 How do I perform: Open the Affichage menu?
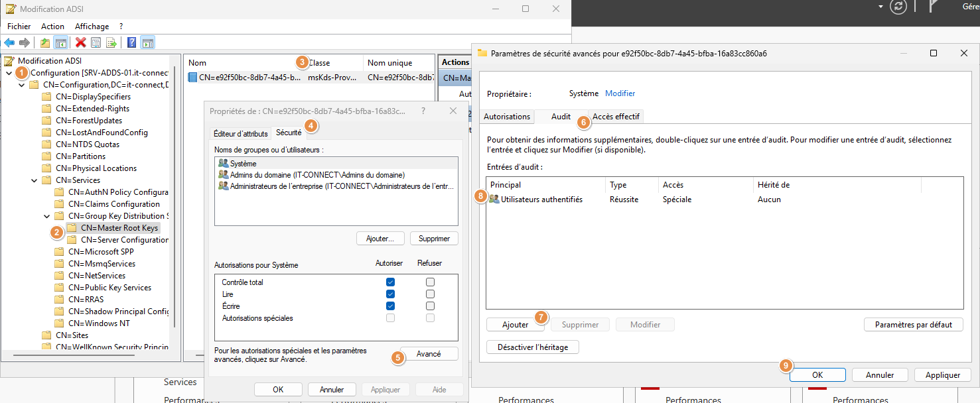[x=92, y=26]
